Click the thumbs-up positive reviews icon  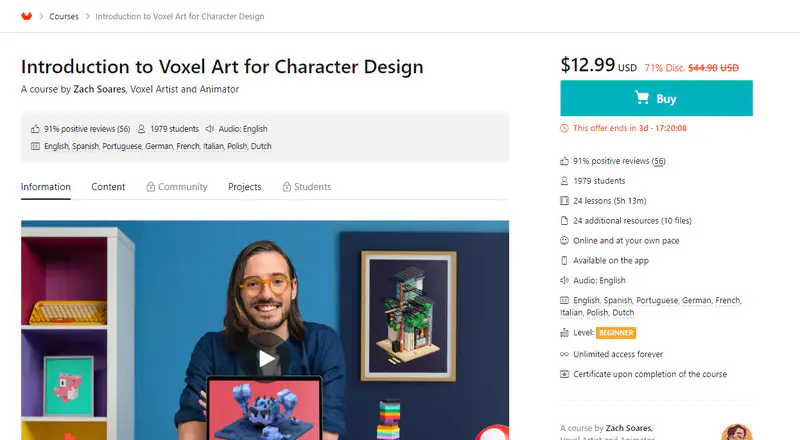pos(566,162)
